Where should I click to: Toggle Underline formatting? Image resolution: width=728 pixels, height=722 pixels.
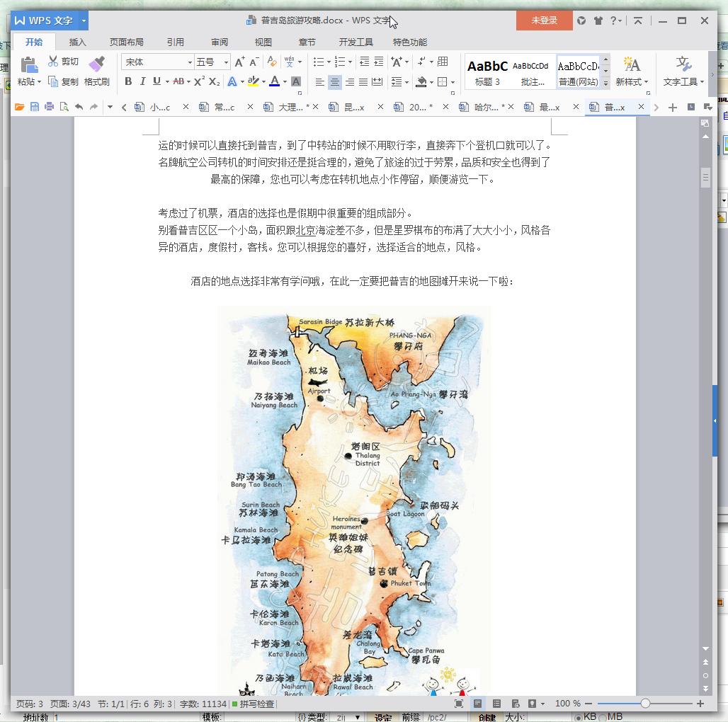[x=157, y=81]
